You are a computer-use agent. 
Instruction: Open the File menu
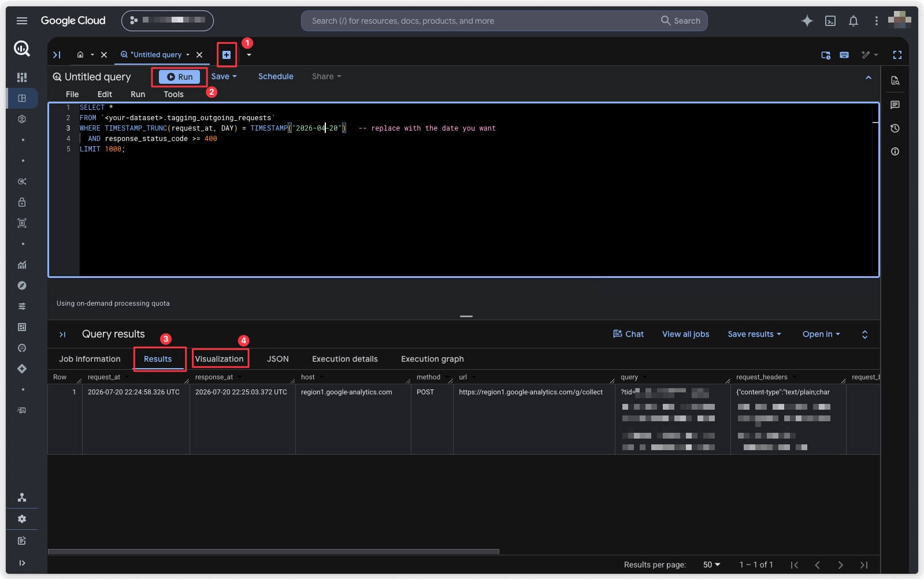point(72,94)
